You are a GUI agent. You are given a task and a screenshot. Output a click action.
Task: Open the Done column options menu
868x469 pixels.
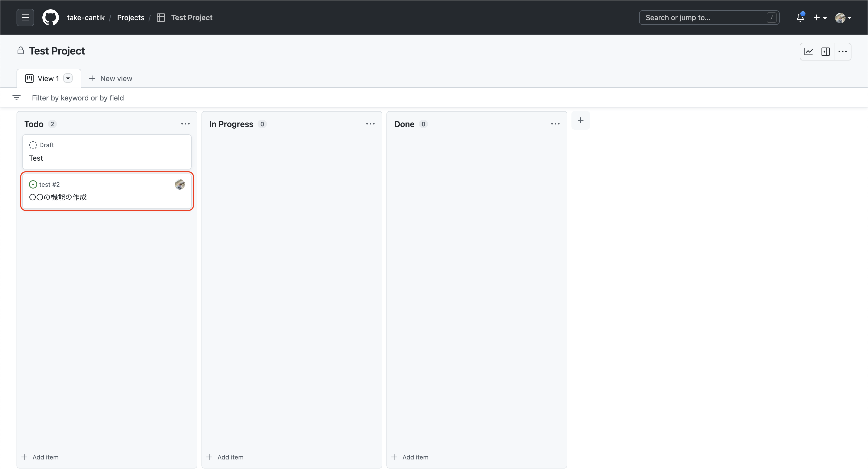555,124
